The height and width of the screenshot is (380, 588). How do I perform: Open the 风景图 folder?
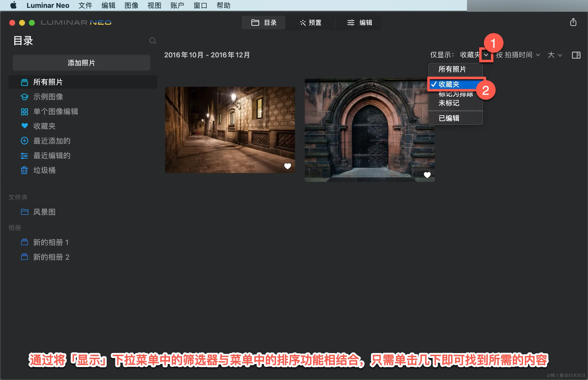point(44,212)
